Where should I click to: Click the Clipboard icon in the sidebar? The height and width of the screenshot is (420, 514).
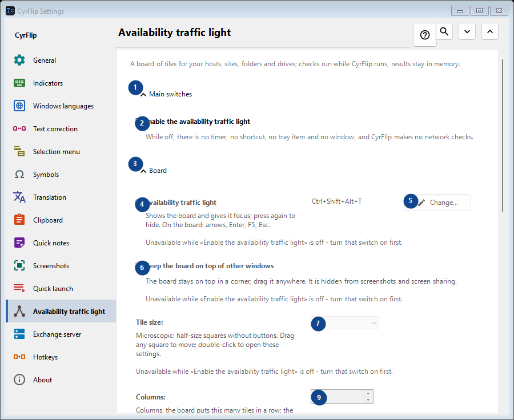pyautogui.click(x=19, y=220)
